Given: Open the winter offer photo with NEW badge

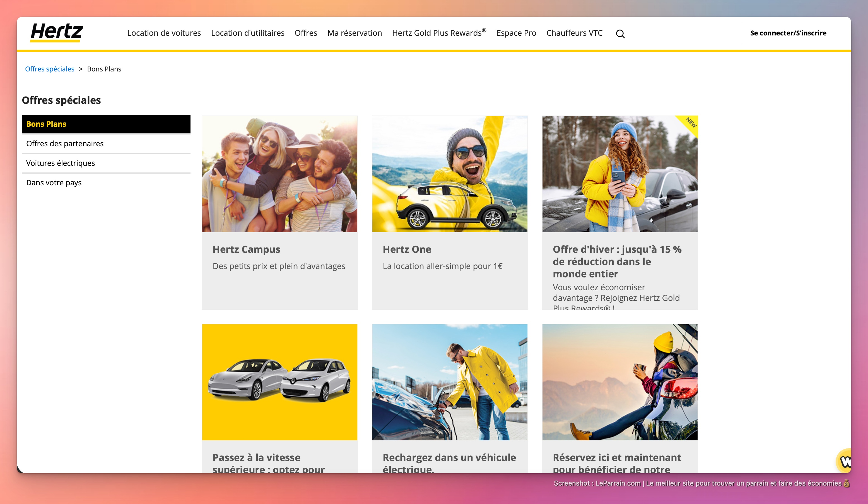Looking at the screenshot, I should pyautogui.click(x=620, y=174).
